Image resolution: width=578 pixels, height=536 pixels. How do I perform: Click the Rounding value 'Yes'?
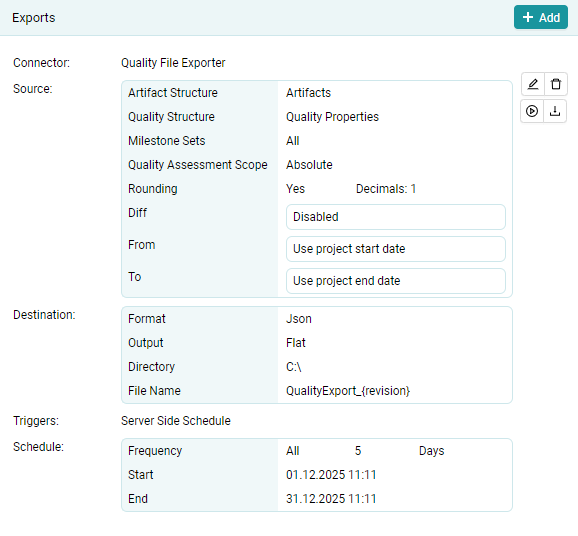(295, 189)
